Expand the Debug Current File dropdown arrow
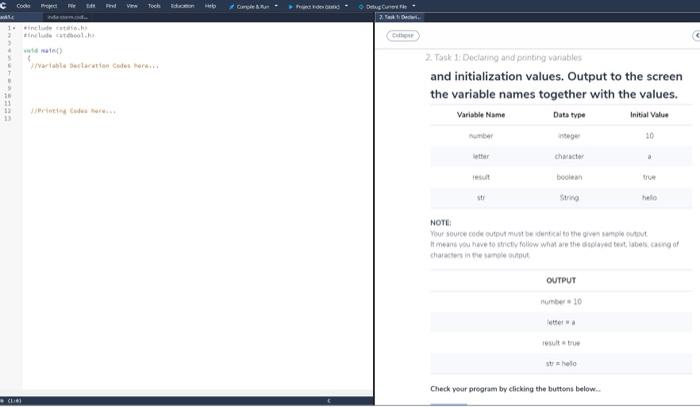The image size is (700, 407). pos(414,6)
